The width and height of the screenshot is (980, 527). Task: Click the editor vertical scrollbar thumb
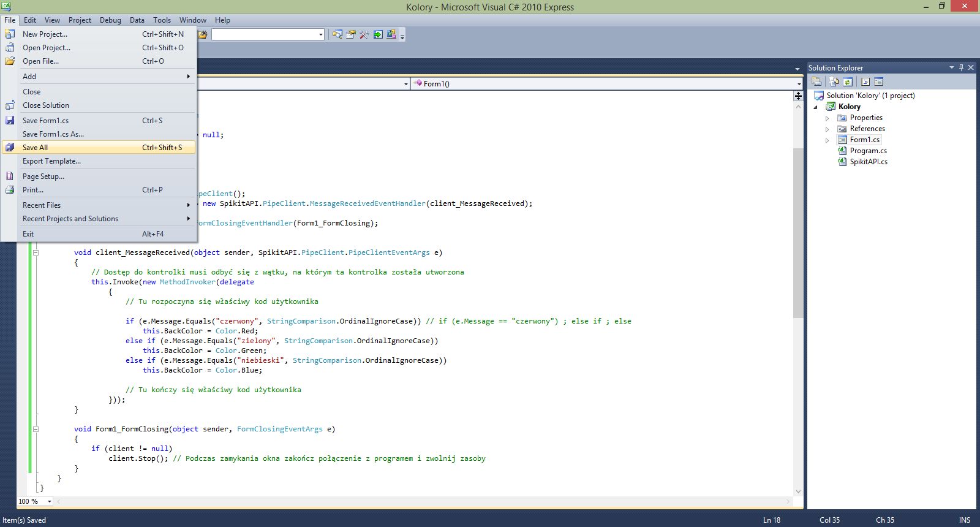tap(797, 233)
